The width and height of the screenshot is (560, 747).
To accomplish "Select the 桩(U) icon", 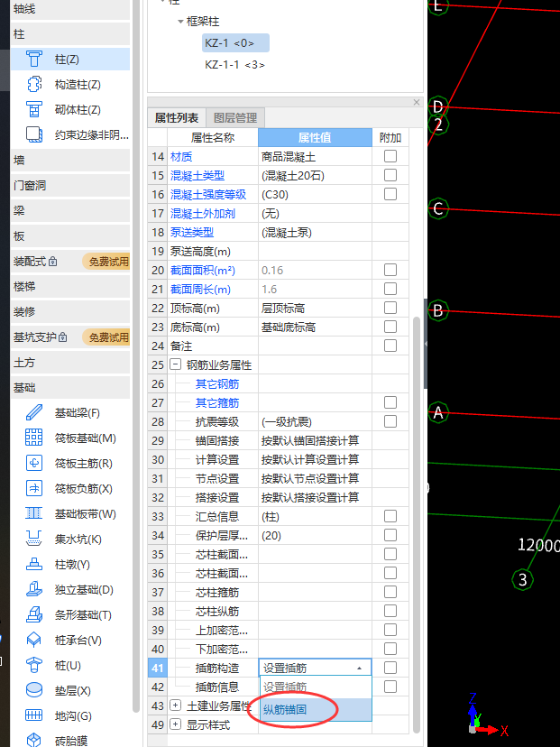I will (x=33, y=665).
